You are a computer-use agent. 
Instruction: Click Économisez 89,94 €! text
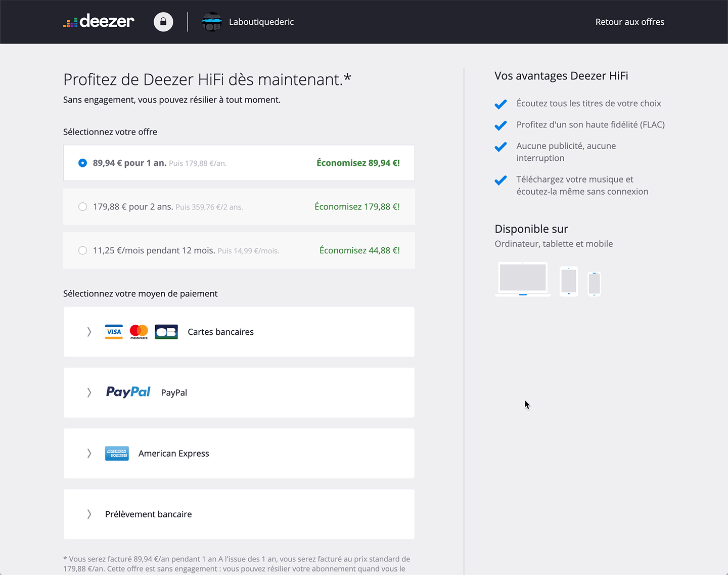(358, 163)
